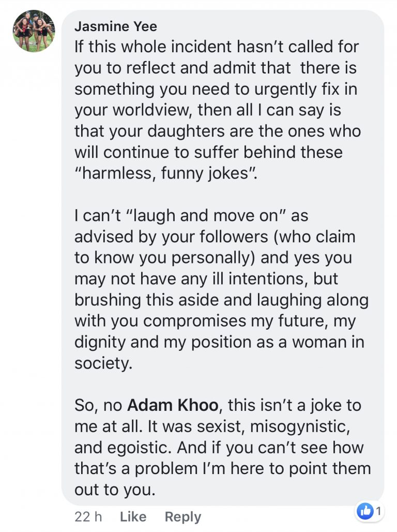Click the blue thumbs-up reaction icon
The height and width of the screenshot is (532, 397).
pyautogui.click(x=365, y=511)
